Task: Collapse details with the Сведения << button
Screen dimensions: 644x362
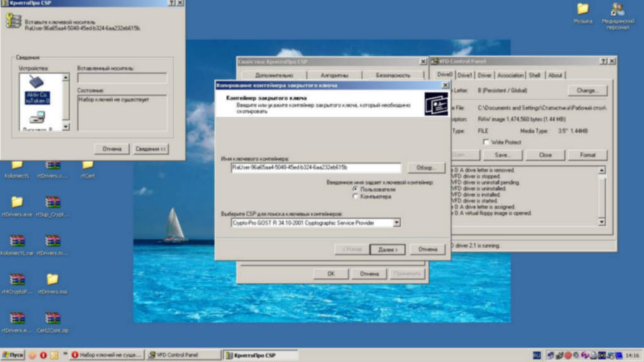Action: coord(151,149)
